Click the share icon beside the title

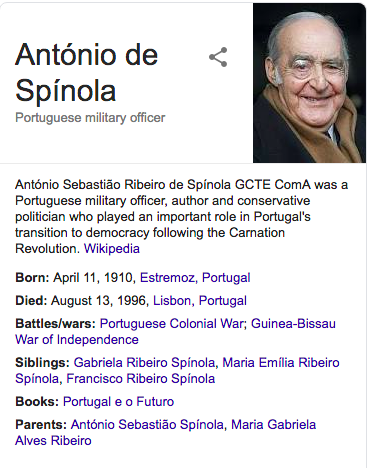click(218, 57)
